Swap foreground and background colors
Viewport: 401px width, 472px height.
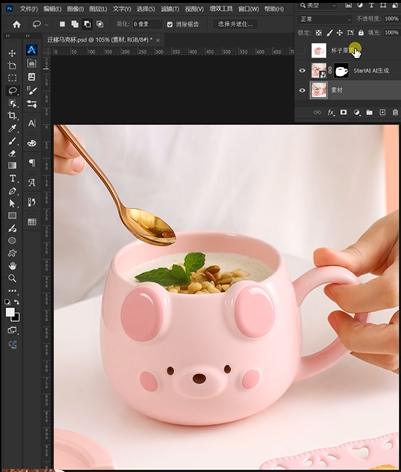click(17, 302)
